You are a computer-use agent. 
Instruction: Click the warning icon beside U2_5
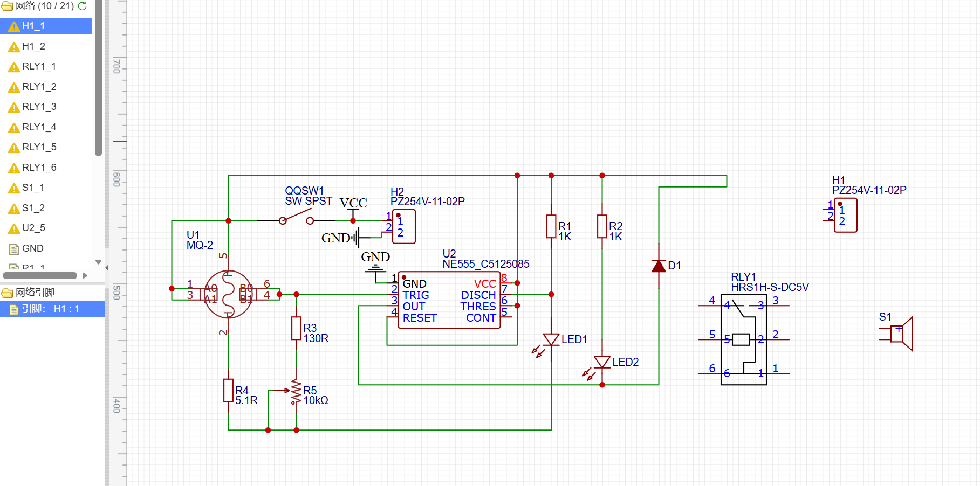pyautogui.click(x=14, y=229)
